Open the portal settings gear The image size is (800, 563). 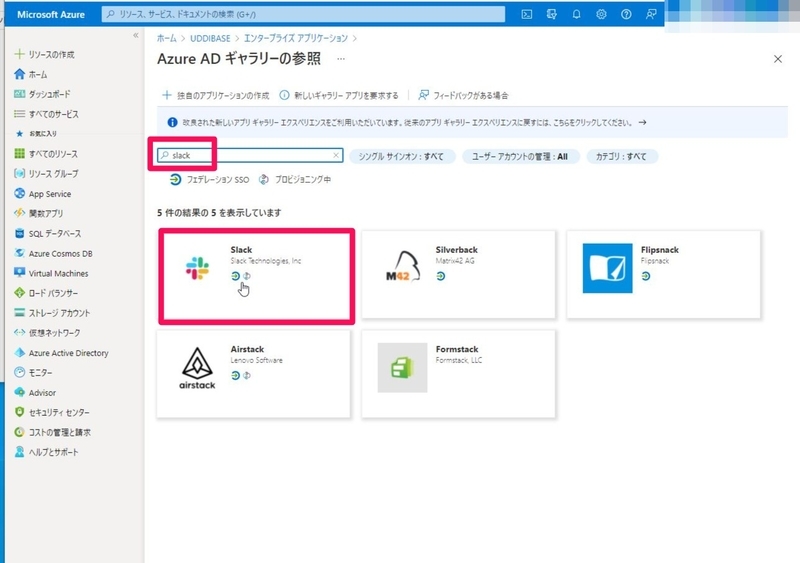point(601,14)
